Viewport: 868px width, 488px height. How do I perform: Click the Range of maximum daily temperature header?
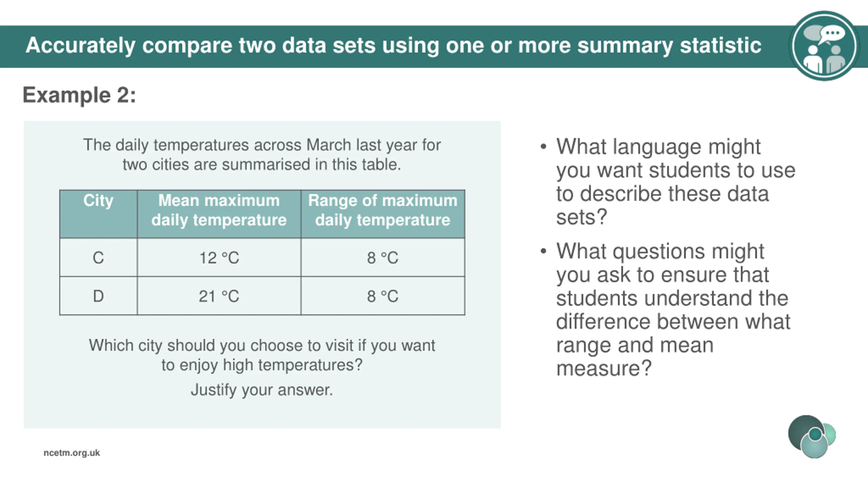[x=383, y=214]
